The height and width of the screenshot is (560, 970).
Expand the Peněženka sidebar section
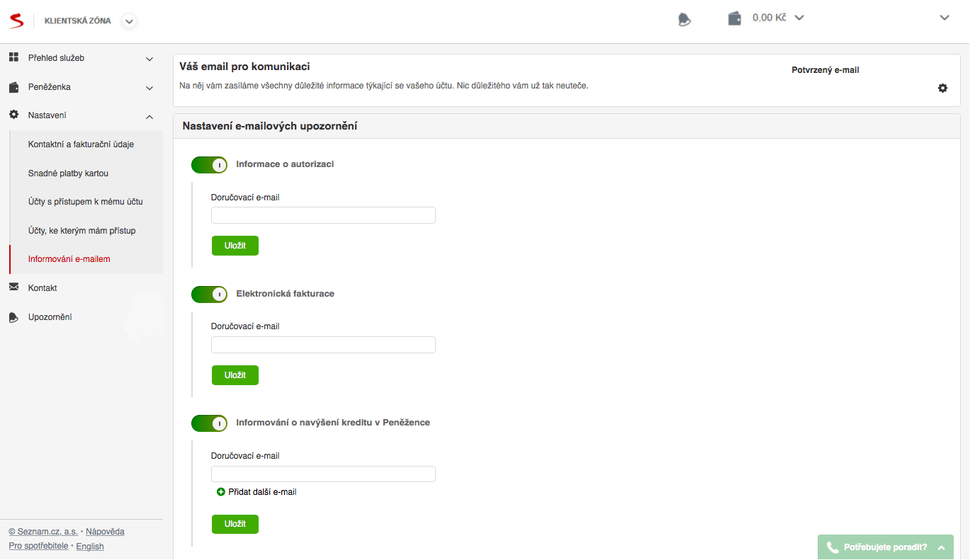click(x=81, y=87)
